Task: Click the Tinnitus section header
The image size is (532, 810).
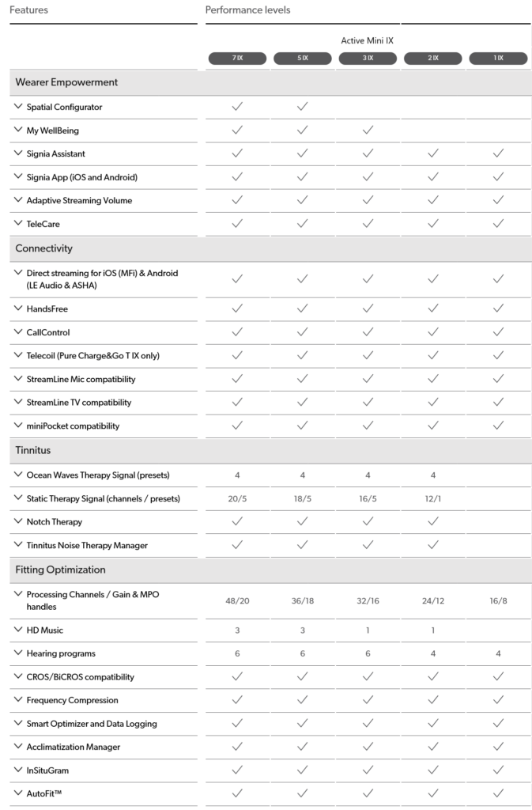Action: point(270,450)
